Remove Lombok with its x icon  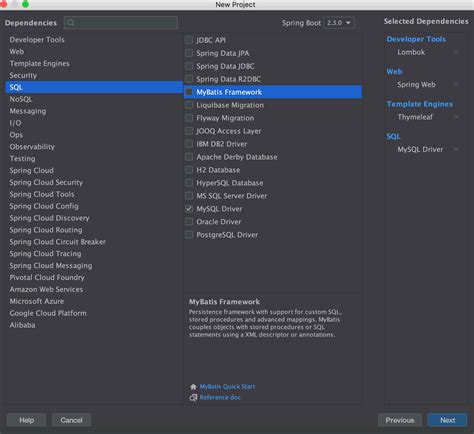pos(456,52)
